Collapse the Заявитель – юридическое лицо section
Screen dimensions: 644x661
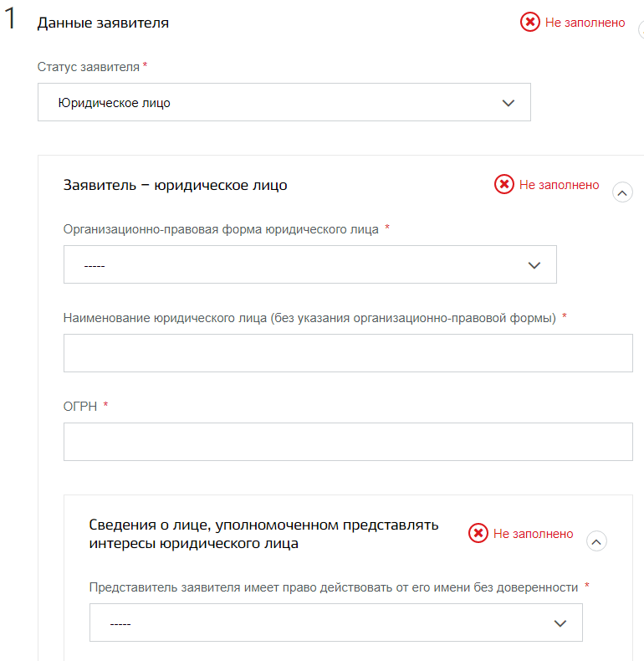pos(622,192)
